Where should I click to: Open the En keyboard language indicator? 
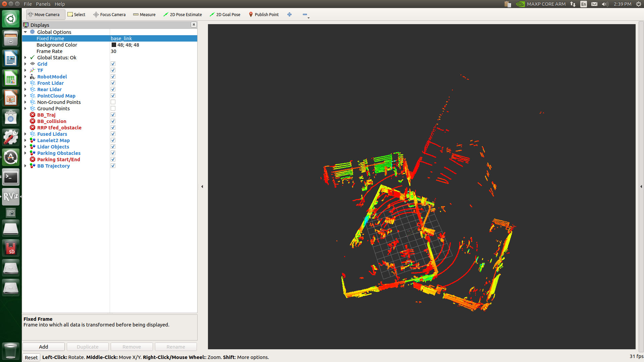coord(584,4)
